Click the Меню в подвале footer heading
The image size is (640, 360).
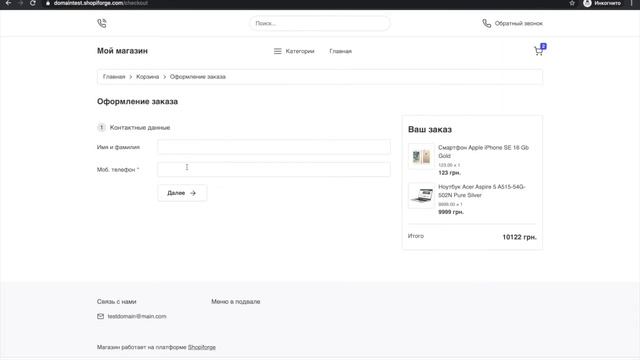click(236, 302)
